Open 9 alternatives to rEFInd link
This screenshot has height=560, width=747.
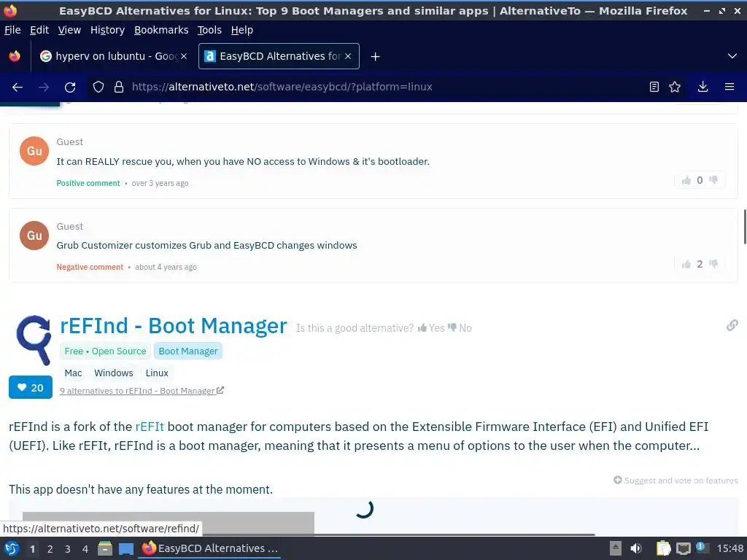pyautogui.click(x=142, y=391)
